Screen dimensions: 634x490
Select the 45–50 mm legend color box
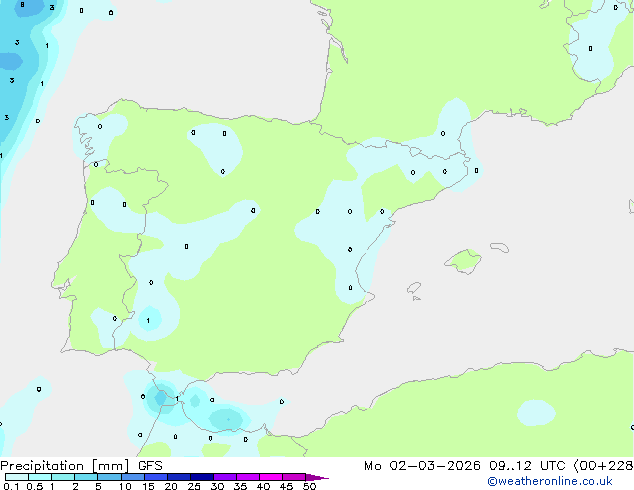(294, 477)
